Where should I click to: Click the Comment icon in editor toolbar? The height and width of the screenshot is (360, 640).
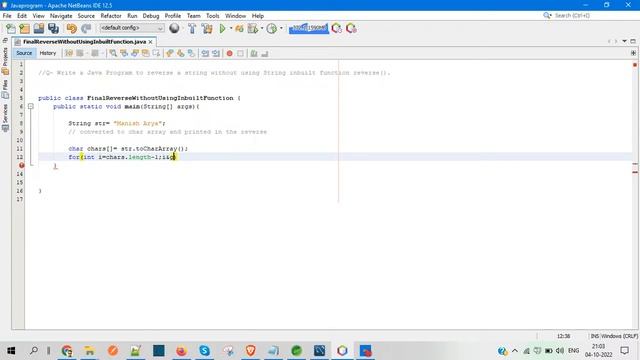coord(254,53)
